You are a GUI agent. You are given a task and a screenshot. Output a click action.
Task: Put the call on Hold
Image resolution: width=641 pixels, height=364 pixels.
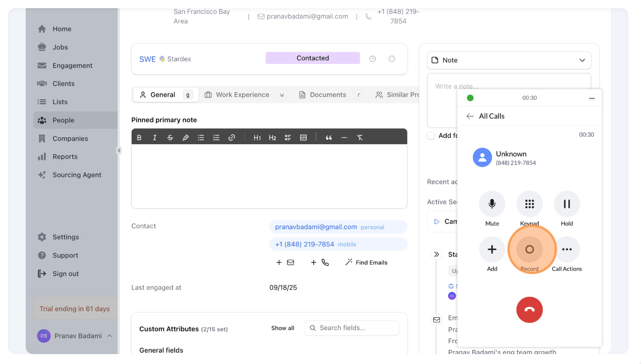(x=567, y=204)
